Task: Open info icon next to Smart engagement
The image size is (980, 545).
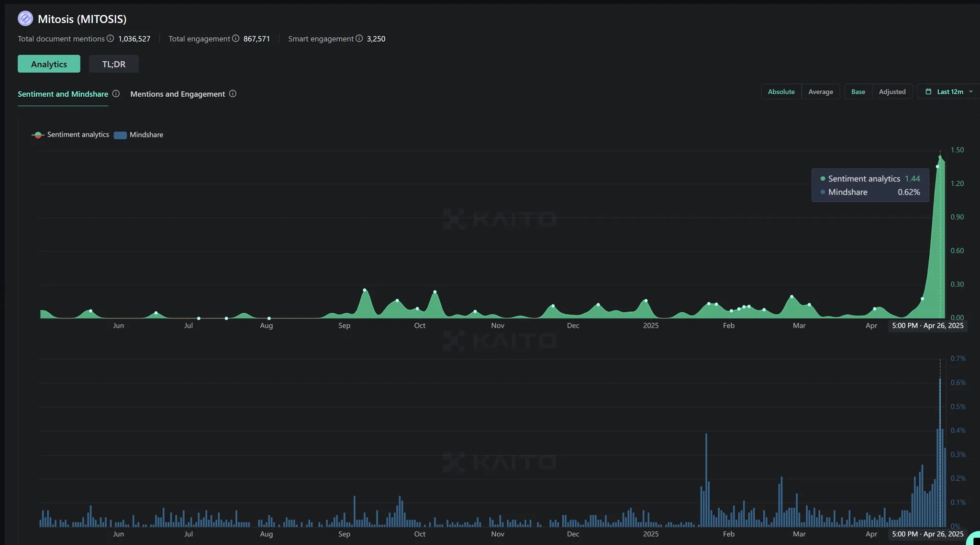Action: [x=359, y=38]
